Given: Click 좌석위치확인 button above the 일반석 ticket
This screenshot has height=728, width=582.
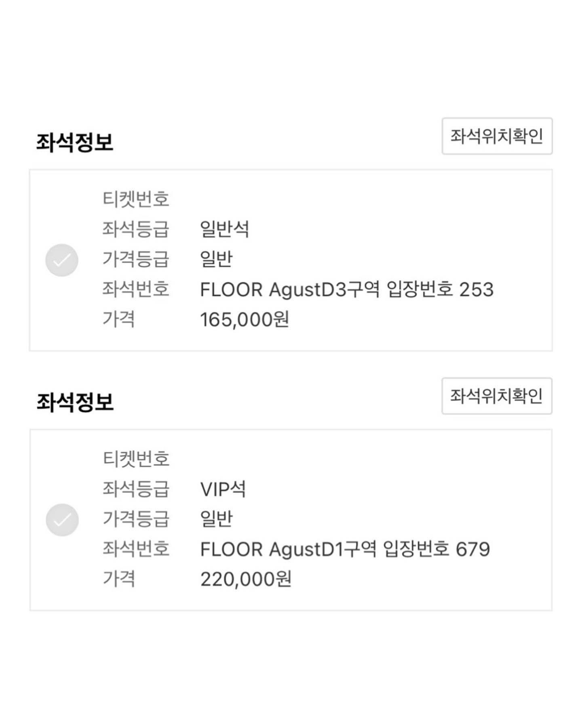Looking at the screenshot, I should 497,136.
